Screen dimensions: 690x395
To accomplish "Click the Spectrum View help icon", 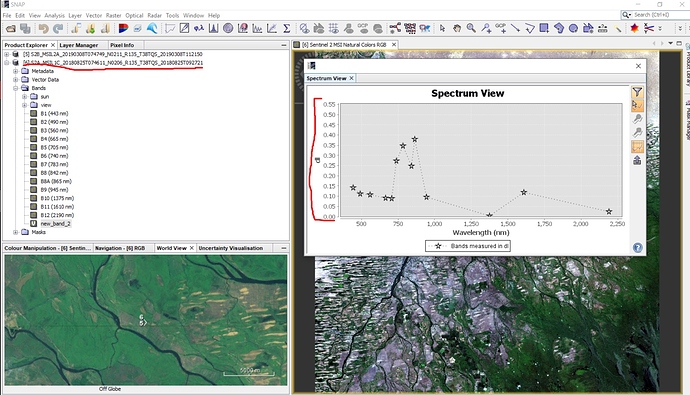I will point(637,248).
